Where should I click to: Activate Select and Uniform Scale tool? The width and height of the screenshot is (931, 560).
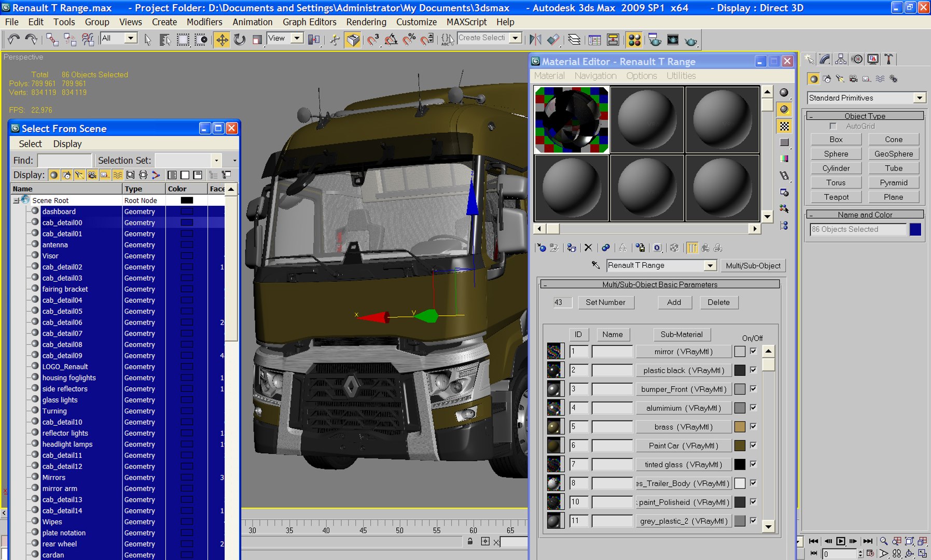click(257, 39)
